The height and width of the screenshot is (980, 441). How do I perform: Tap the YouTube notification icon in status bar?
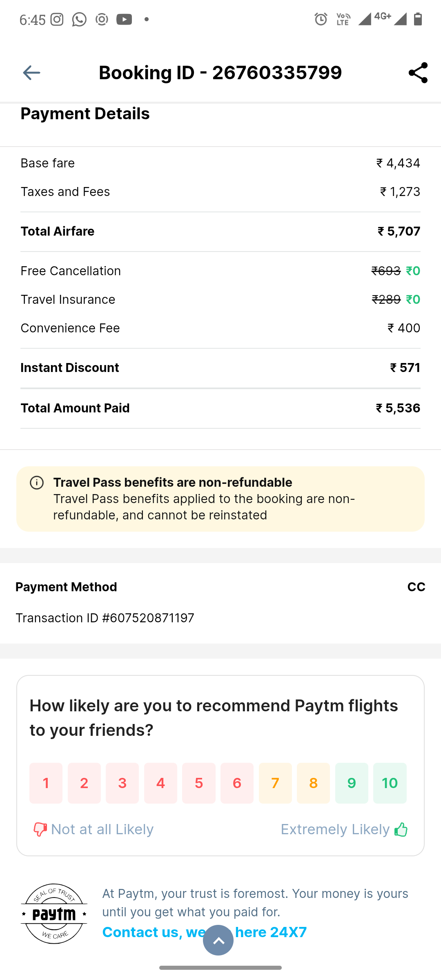(124, 19)
